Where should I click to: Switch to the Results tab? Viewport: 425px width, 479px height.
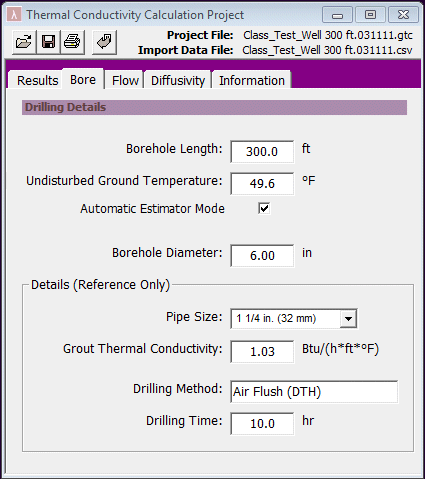37,80
